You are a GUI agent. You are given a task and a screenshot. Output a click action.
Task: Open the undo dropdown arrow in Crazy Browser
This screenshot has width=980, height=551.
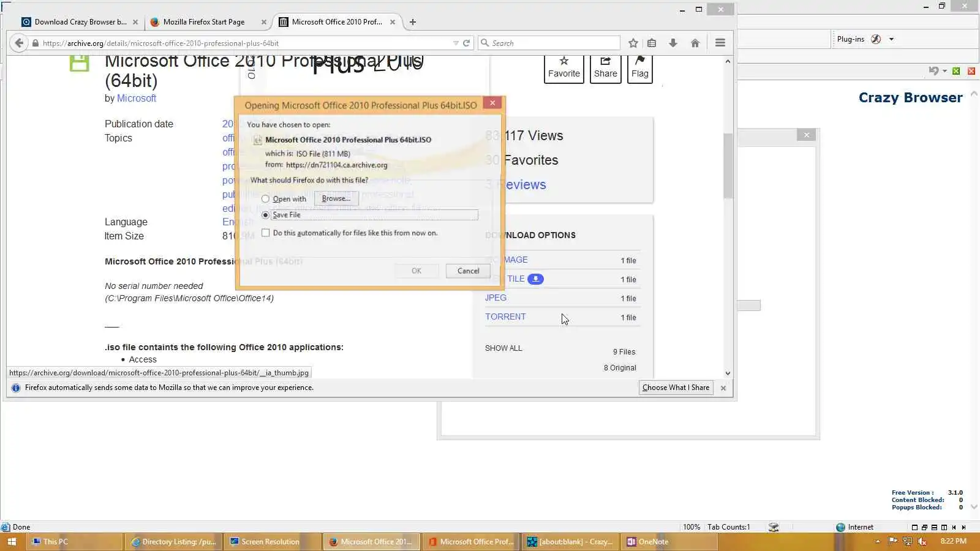(944, 71)
